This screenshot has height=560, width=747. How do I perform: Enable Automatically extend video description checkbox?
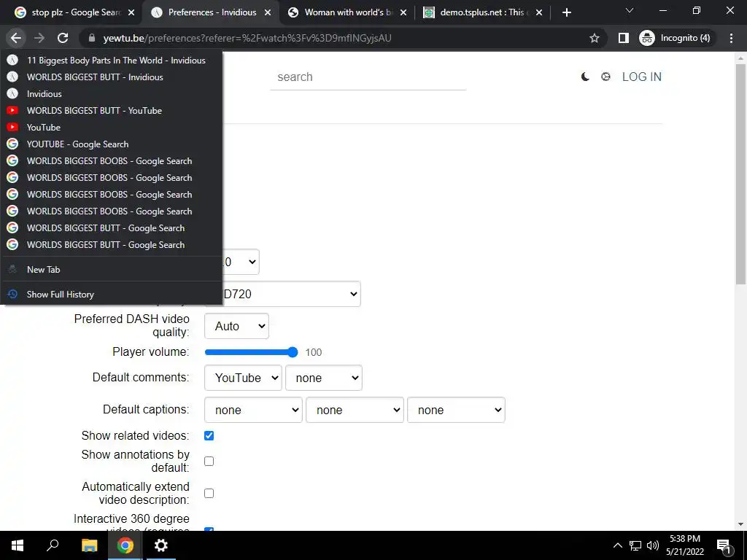[209, 494]
